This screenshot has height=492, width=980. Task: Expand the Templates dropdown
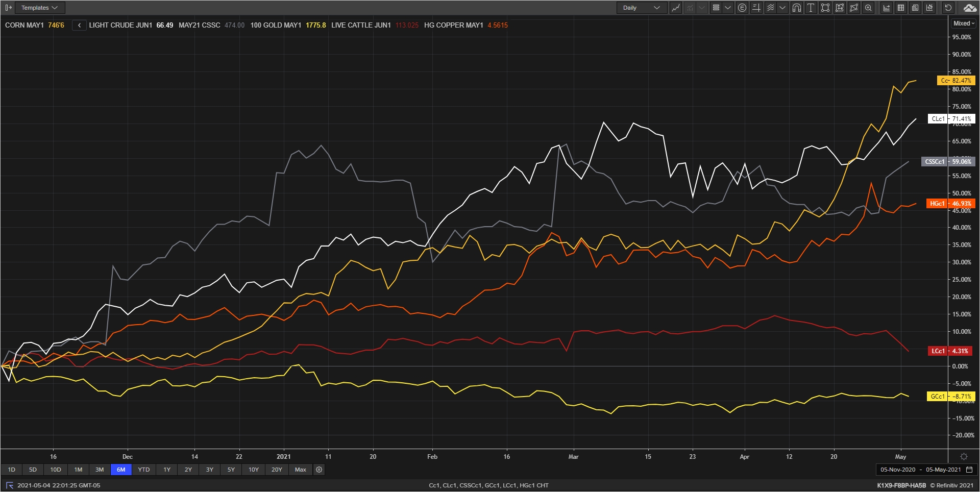pos(40,8)
